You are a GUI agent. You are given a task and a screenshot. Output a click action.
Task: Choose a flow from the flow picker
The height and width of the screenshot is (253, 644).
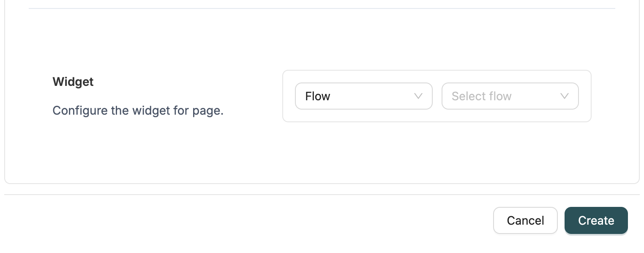pyautogui.click(x=510, y=96)
